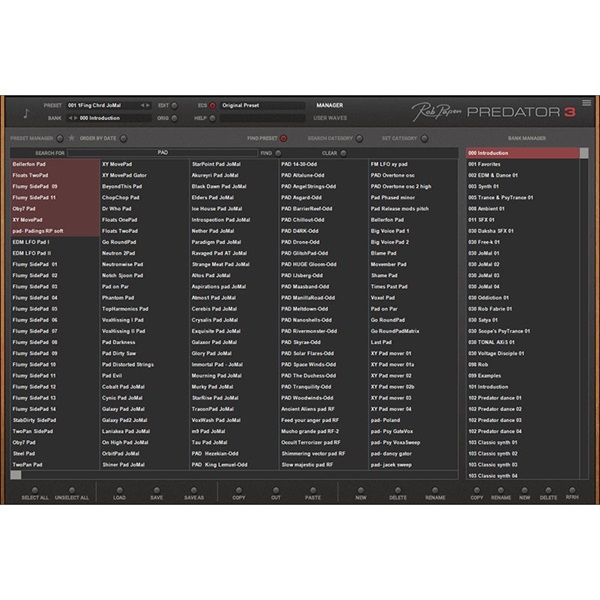The image size is (600, 600).
Task: Click the preset name display field
Action: tap(108, 105)
